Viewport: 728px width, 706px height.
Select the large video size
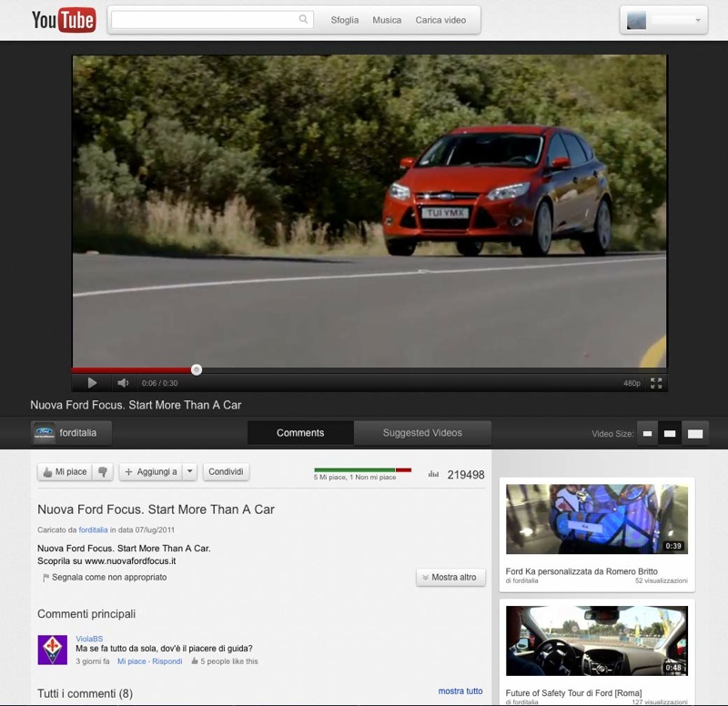click(695, 434)
